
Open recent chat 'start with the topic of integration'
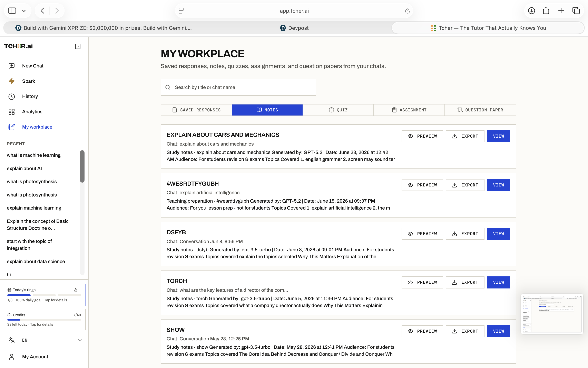click(x=29, y=245)
